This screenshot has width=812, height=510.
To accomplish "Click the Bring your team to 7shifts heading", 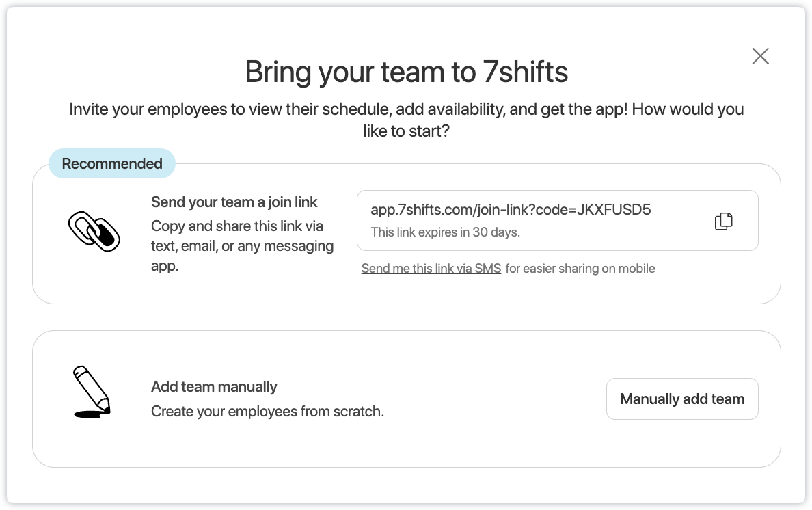I will coord(406,72).
